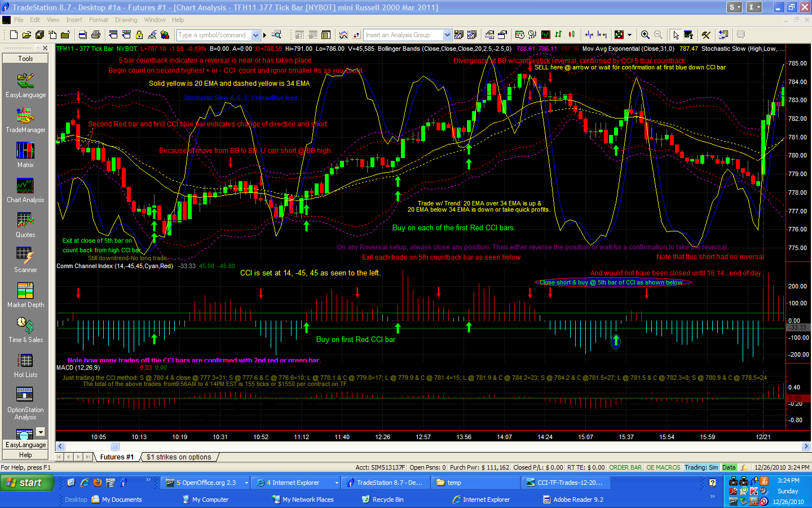Create a new document with the New icon
Image resolution: width=812 pixels, height=508 pixels.
14,35
